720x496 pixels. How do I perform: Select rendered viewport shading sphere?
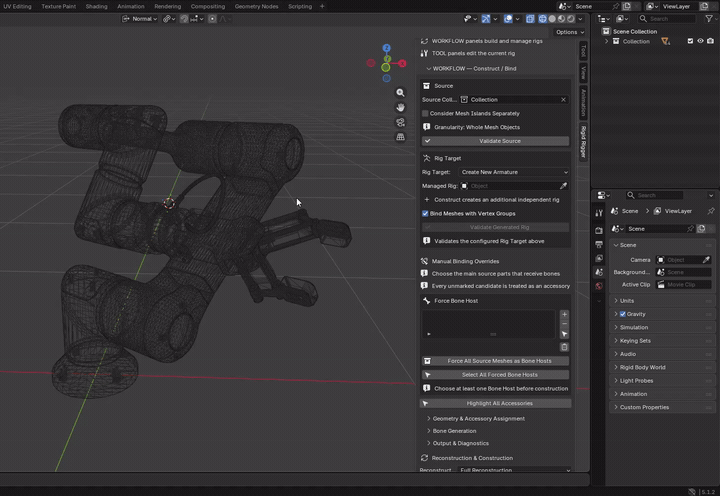(x=570, y=19)
